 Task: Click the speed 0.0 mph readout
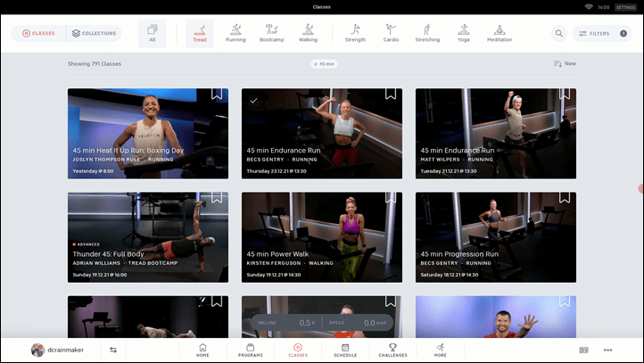coord(358,323)
